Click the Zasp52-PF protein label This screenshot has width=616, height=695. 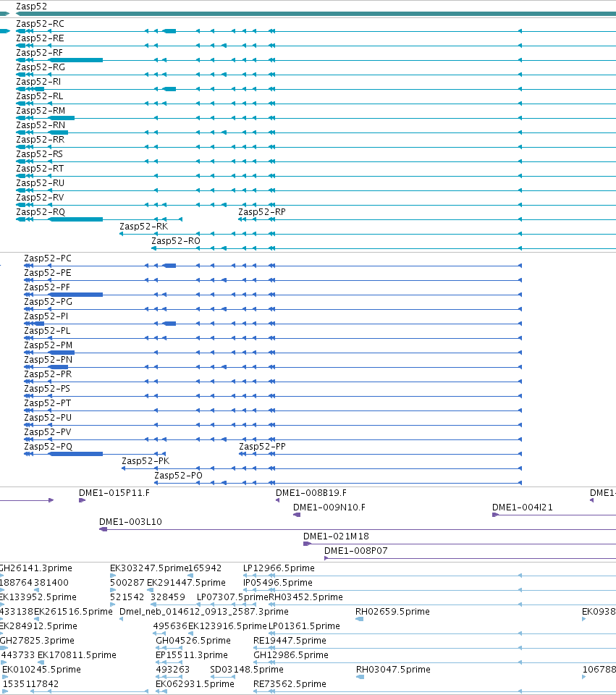point(47,287)
